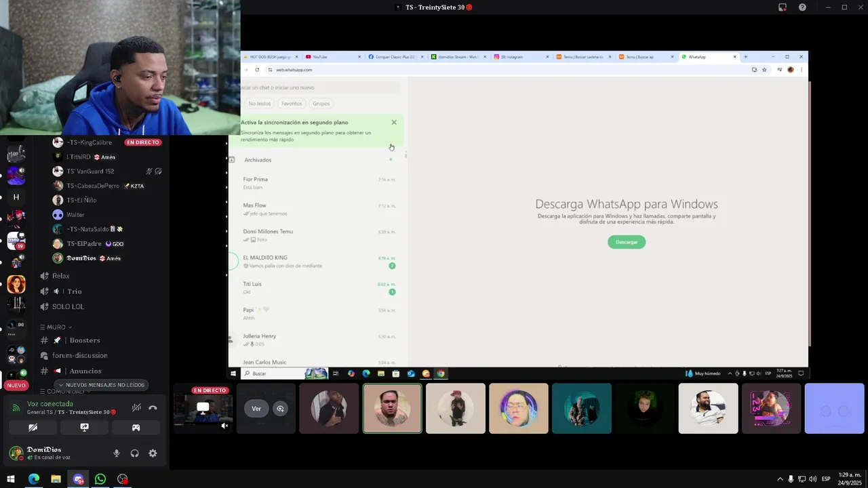The width and height of the screenshot is (868, 488).
Task: Open server icon showing 19 badge
Action: tap(16, 241)
